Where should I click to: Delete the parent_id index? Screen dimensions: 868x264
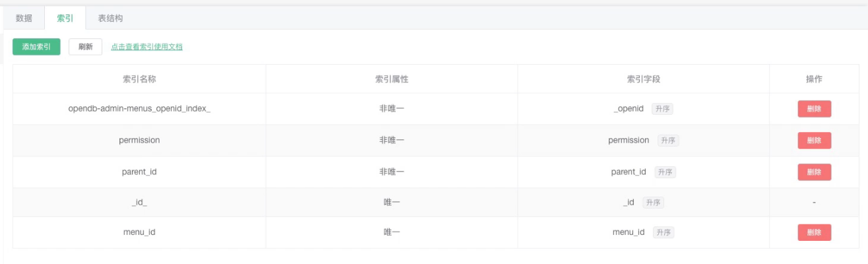pyautogui.click(x=814, y=172)
